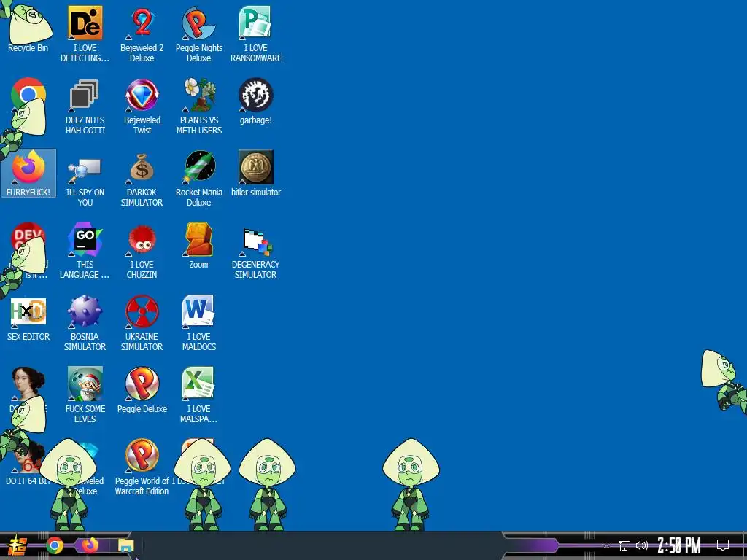
Task: Launch the 'DARKOK SIMULATOR' money bag icon
Action: 142,179
